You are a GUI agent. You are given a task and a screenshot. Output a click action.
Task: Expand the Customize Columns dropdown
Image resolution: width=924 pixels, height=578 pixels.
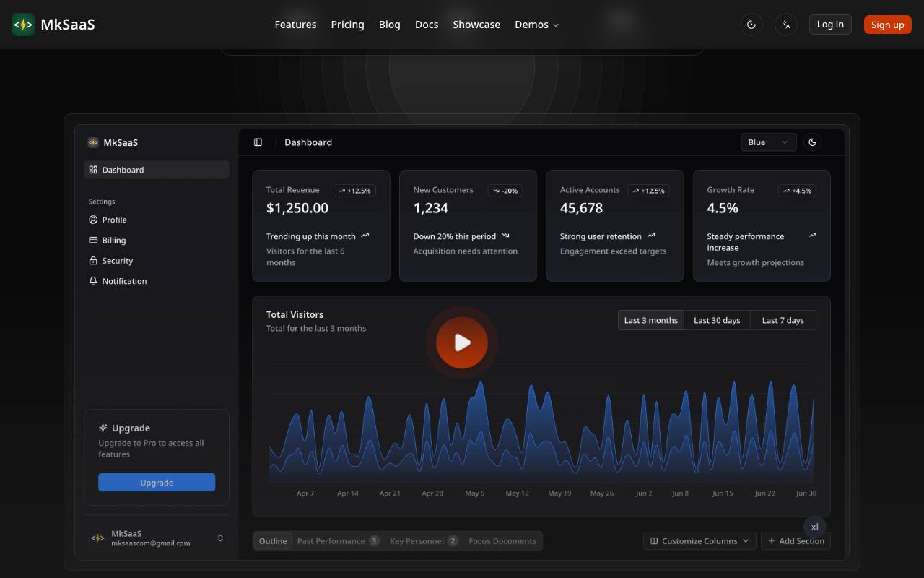click(699, 541)
